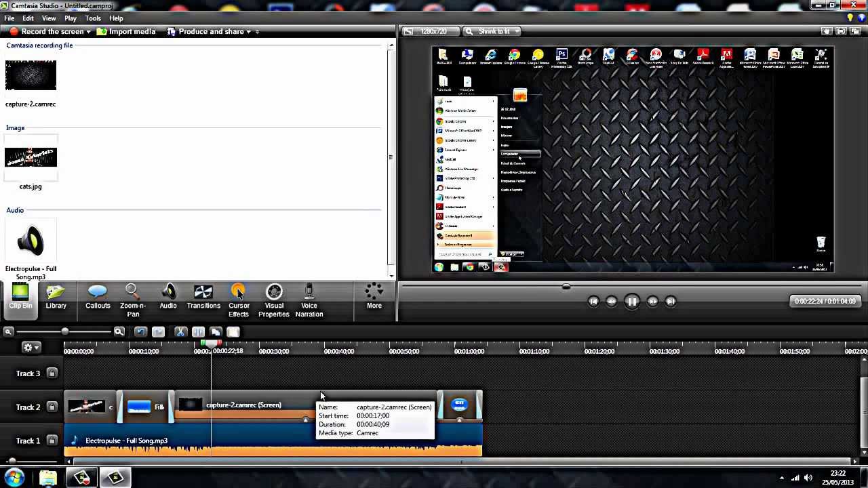Open the Record the screen dropdown arrow
The height and width of the screenshot is (488, 868).
(x=88, y=32)
